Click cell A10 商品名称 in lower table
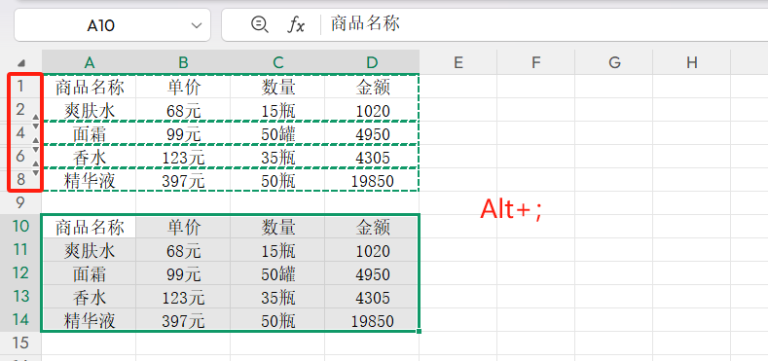Screen dimensions: 768x361 [x=89, y=226]
